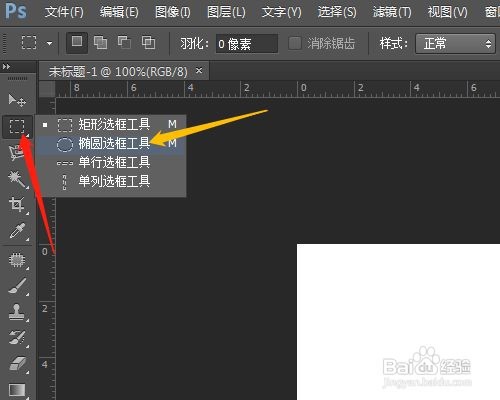The image size is (500, 400).
Task: Click the ruler origin corner box
Action: click(47, 89)
